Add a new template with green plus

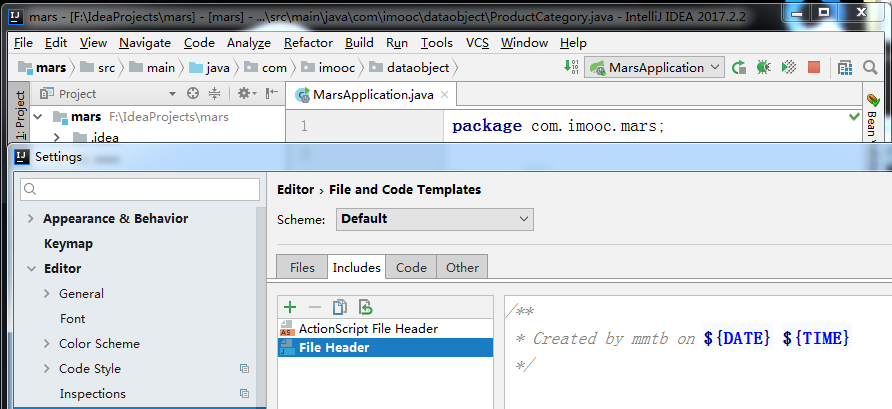pos(290,308)
